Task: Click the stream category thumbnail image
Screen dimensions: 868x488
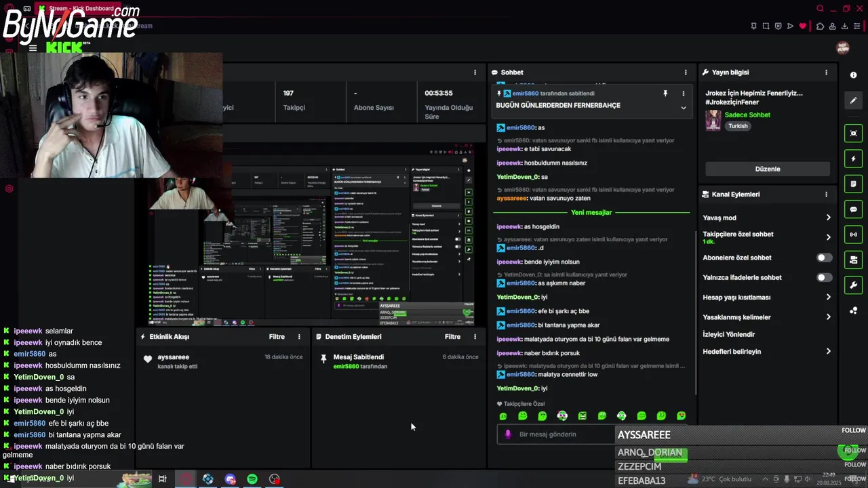Action: (713, 120)
